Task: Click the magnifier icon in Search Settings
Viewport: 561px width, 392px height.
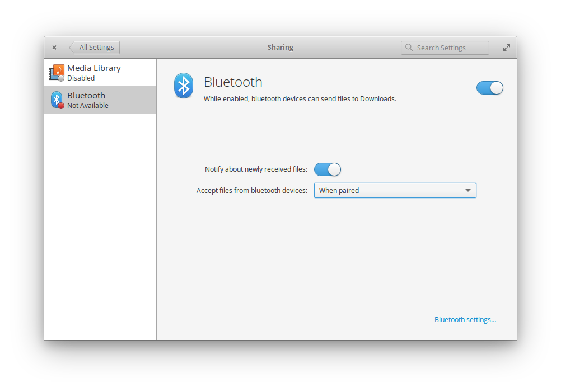Action: pyautogui.click(x=409, y=48)
